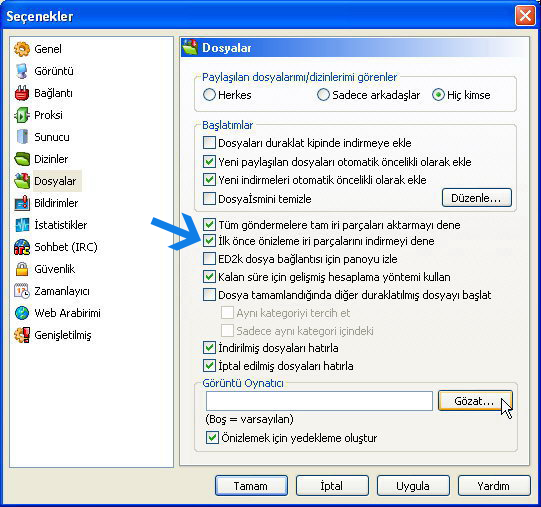Click the Genel gear icon
Image resolution: width=541 pixels, height=507 pixels.
[22, 49]
